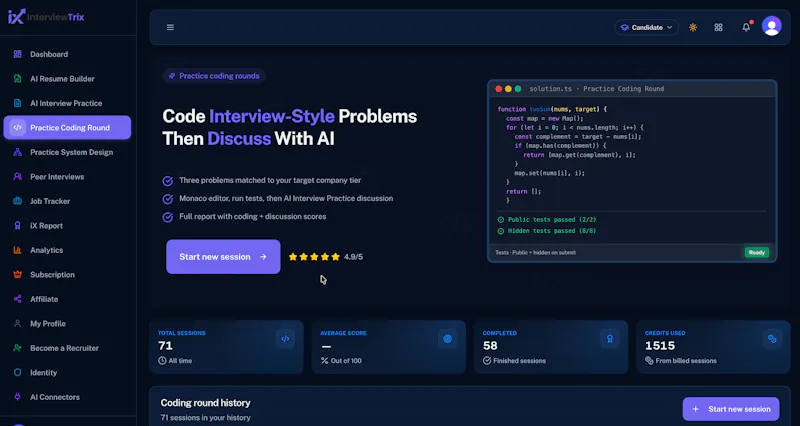Image resolution: width=800 pixels, height=426 pixels.
Task: Click the Credits Used value 1515
Action: click(660, 345)
